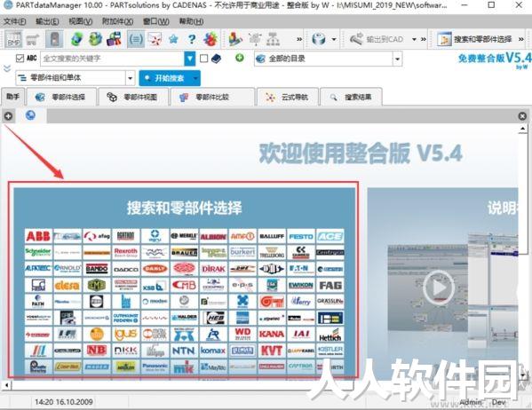Viewport: 532px width, 410px height.
Task: Switch to the 零部件视图 tab
Action: tap(133, 97)
